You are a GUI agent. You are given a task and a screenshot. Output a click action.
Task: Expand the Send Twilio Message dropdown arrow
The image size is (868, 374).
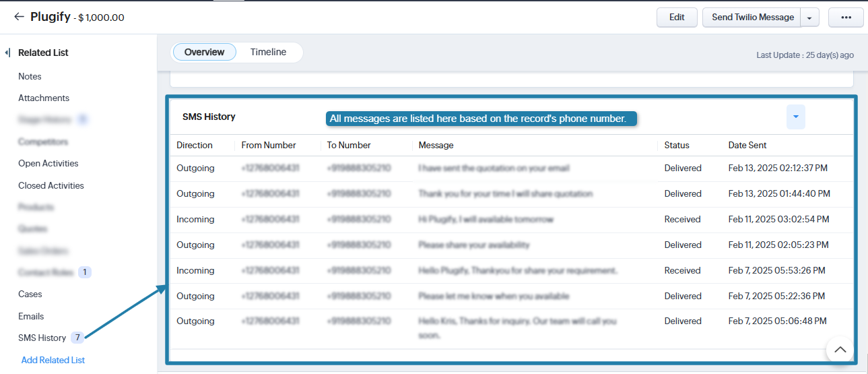(809, 18)
